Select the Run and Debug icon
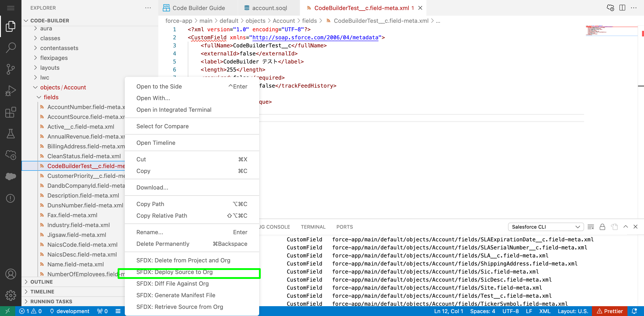Viewport: 644px width, 316px height. tap(11, 91)
